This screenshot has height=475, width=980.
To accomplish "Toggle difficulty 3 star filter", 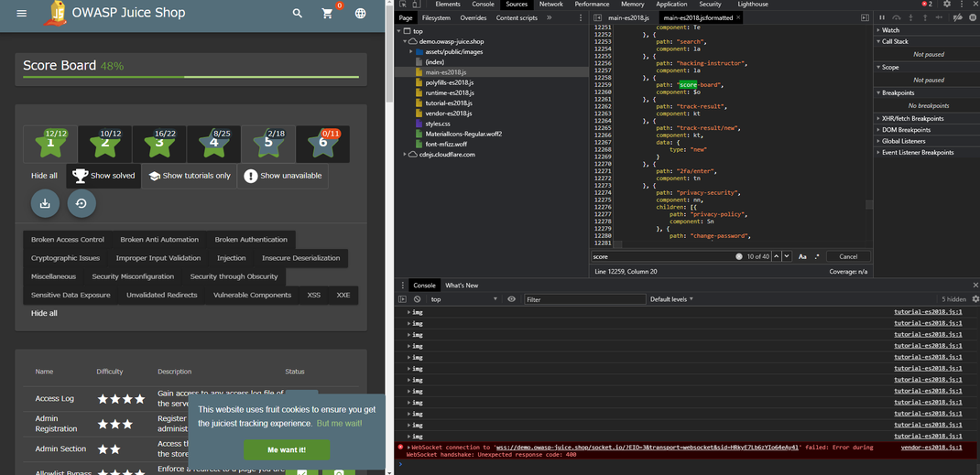I will (x=159, y=145).
